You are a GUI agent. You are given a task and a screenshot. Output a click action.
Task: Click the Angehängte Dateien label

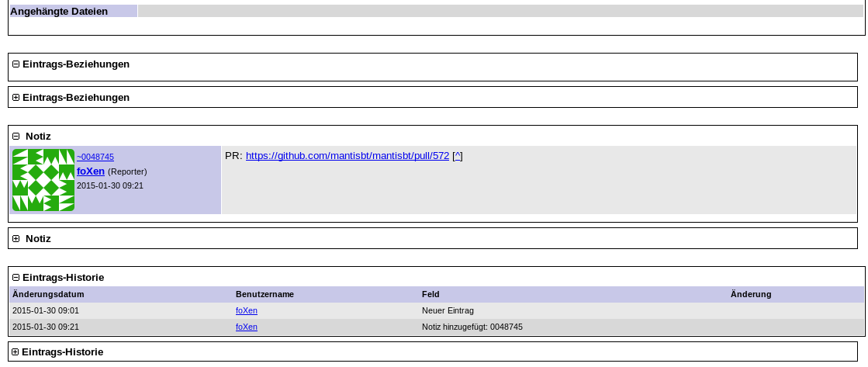pyautogui.click(x=59, y=12)
